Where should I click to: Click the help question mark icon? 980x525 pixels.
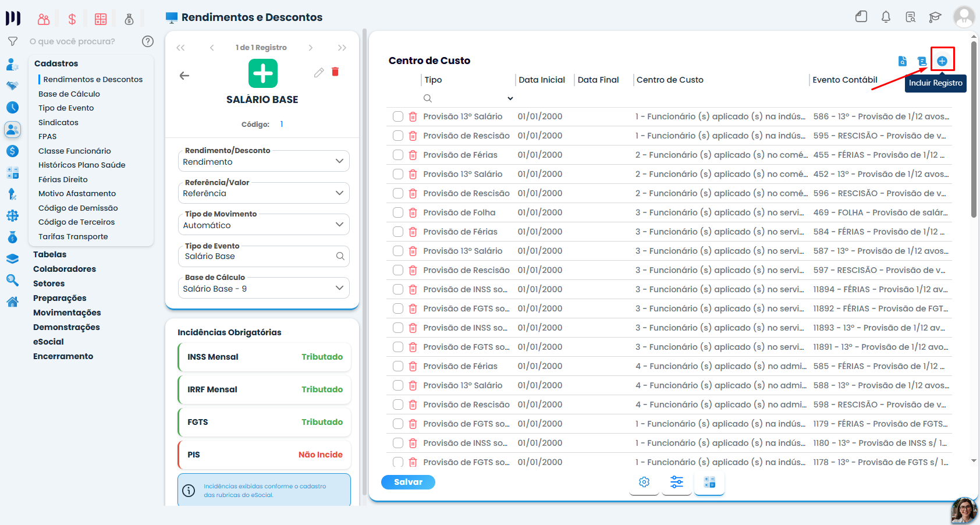pos(148,41)
